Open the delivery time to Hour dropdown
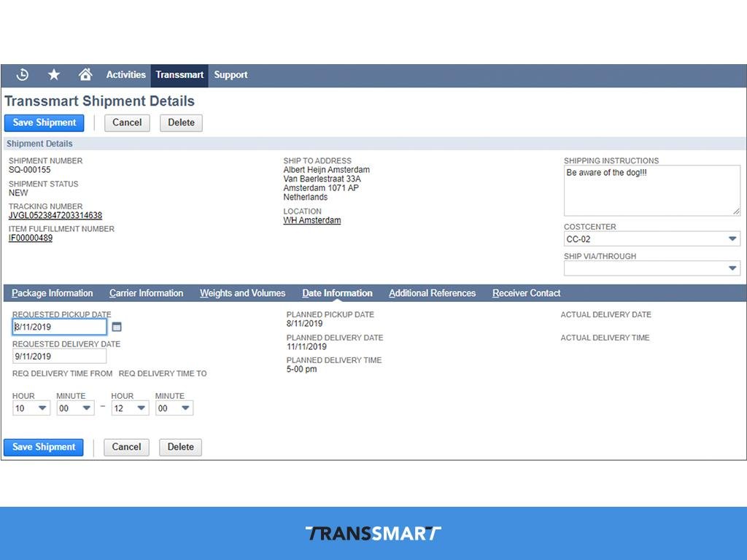 [x=130, y=408]
